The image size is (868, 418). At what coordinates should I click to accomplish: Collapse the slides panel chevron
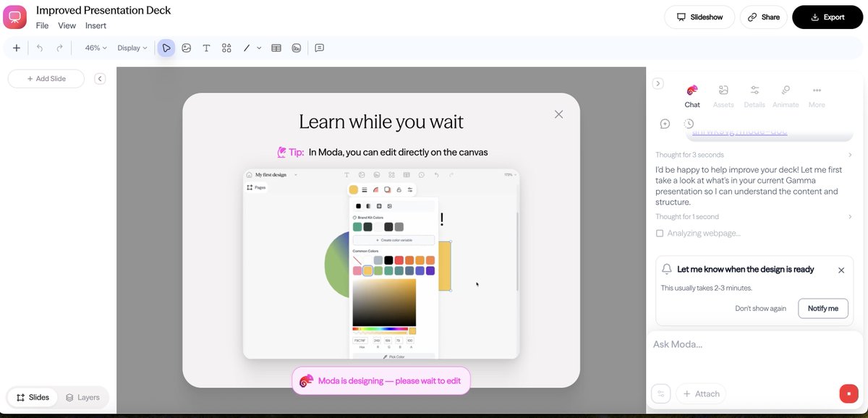(x=101, y=79)
